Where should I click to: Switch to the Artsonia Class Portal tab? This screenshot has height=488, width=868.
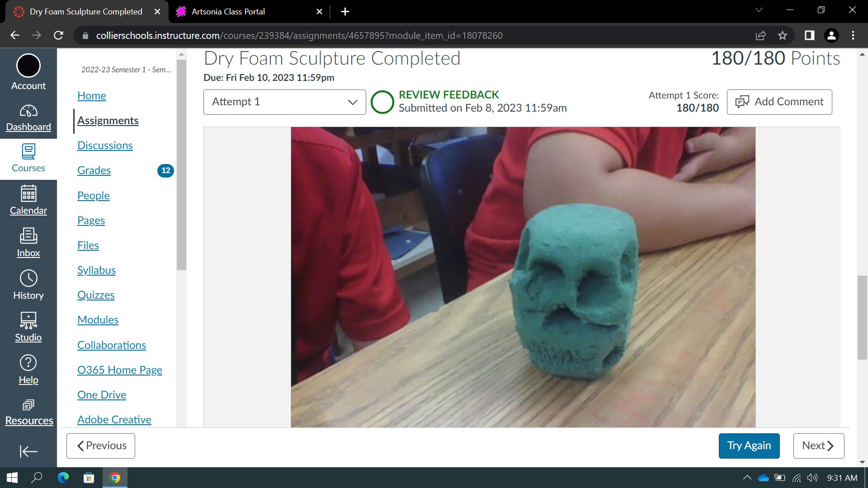(228, 12)
